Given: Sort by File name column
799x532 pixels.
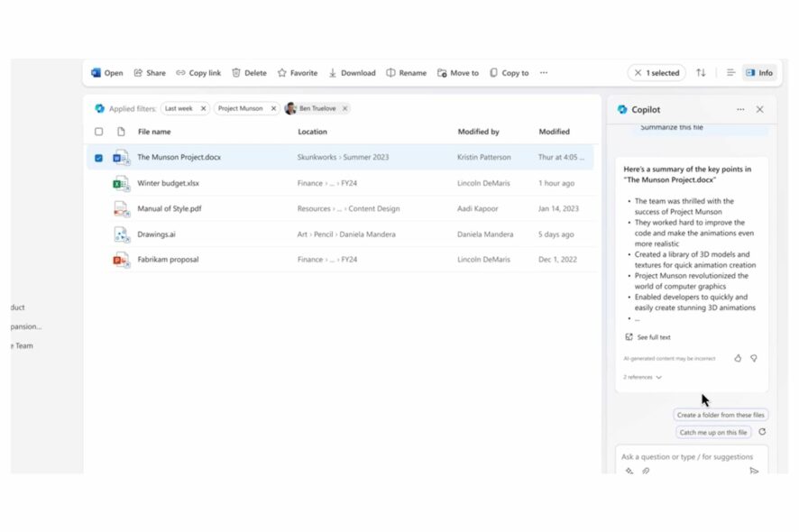Looking at the screenshot, I should point(154,132).
